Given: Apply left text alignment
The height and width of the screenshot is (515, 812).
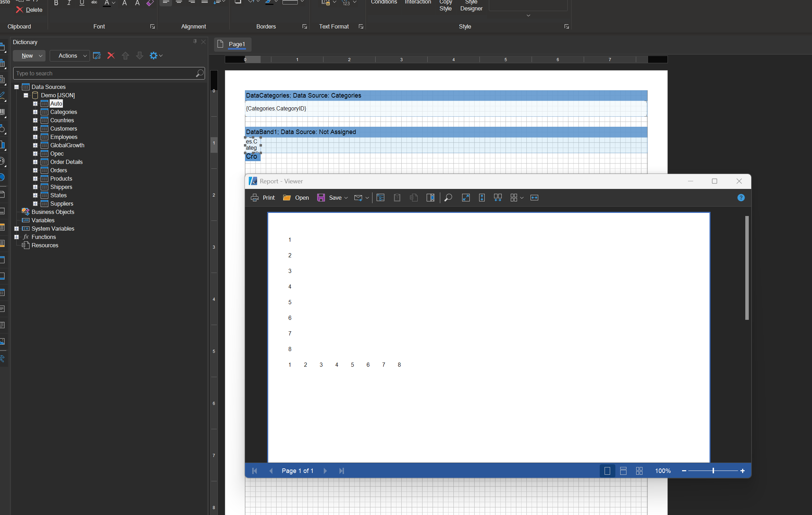Looking at the screenshot, I should click(x=166, y=3).
